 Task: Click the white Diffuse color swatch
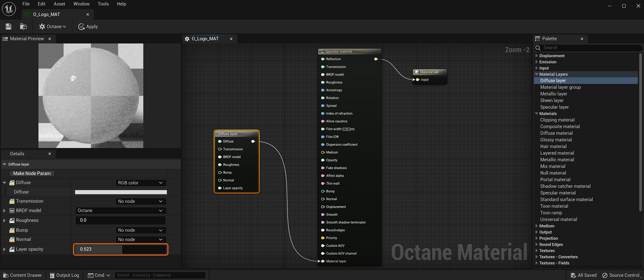[x=121, y=192]
